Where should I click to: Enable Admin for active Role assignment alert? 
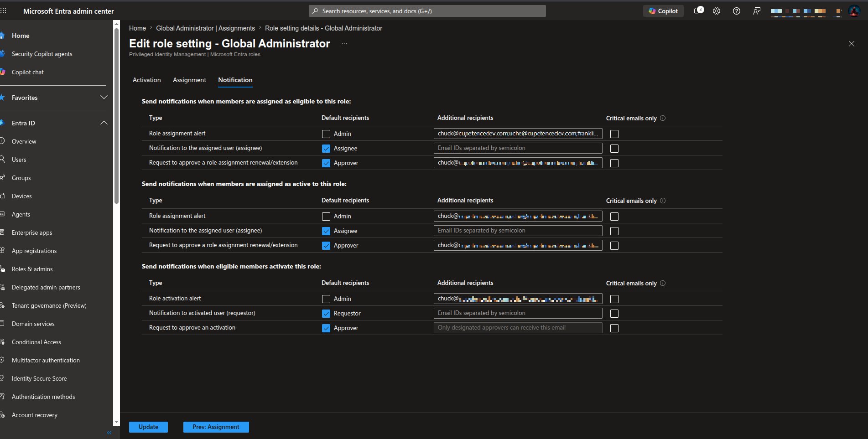(326, 217)
